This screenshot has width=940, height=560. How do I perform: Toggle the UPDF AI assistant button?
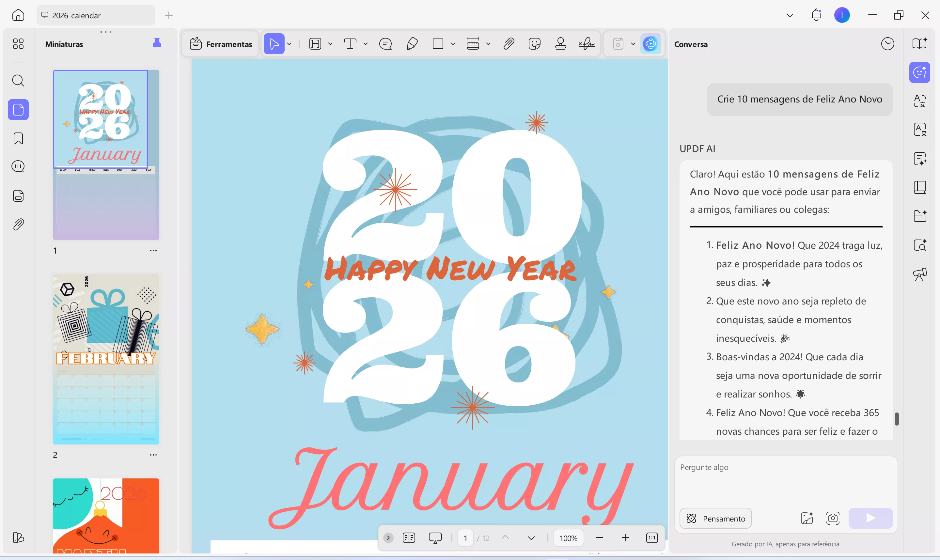click(650, 44)
